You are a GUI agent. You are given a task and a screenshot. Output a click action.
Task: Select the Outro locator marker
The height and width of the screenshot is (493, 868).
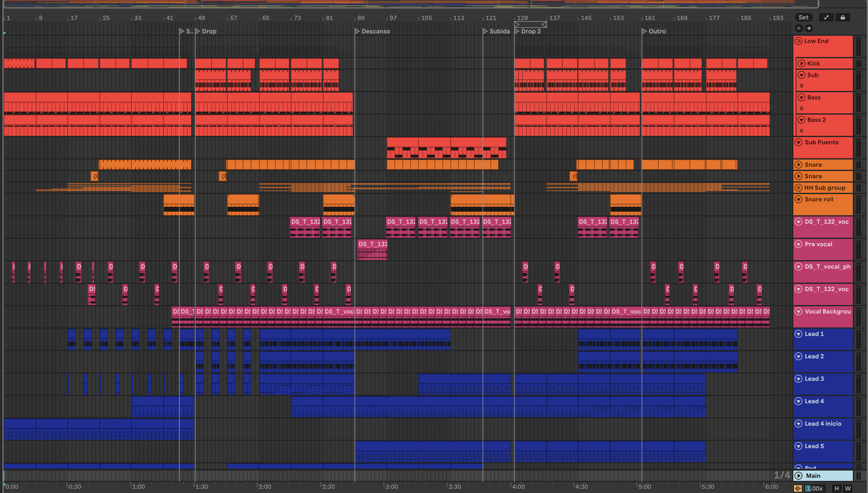(644, 31)
